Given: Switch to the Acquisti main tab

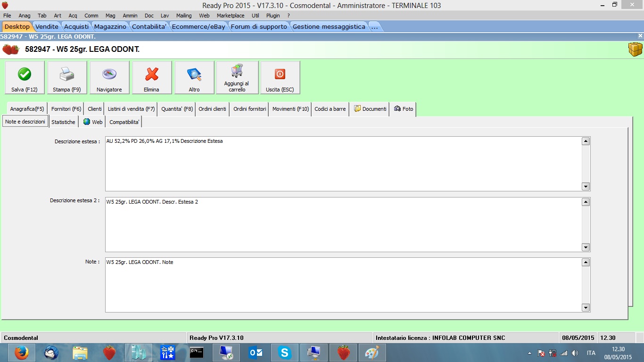Looking at the screenshot, I should (76, 26).
